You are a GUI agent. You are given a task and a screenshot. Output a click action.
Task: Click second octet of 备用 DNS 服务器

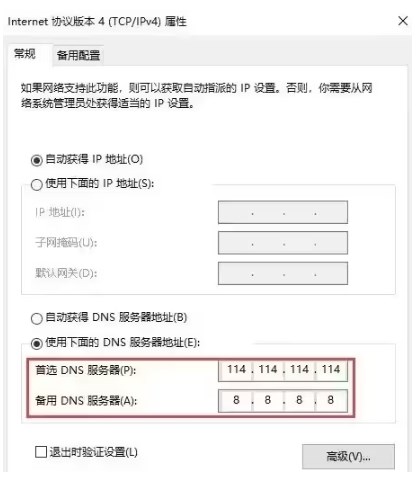(268, 400)
